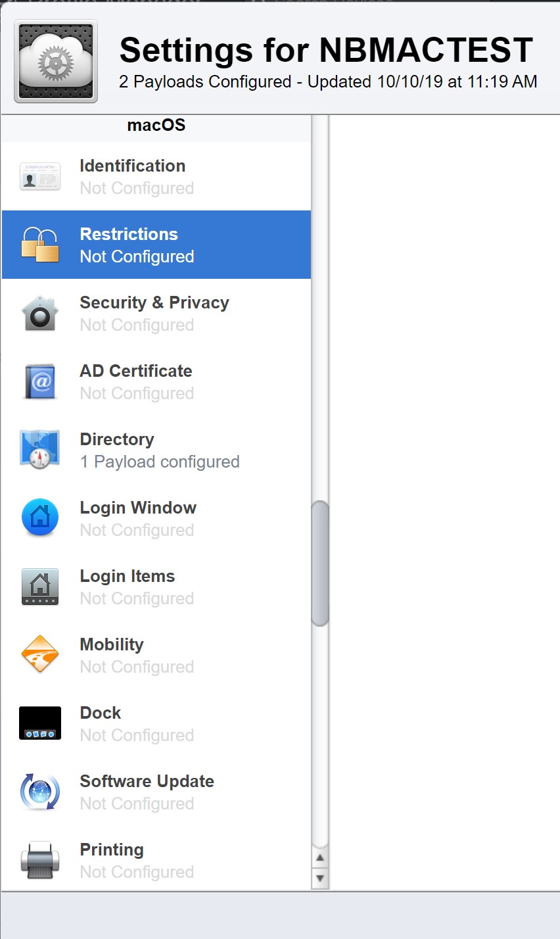Image resolution: width=560 pixels, height=939 pixels.
Task: Click the Security & Privacy house icon
Action: (40, 313)
